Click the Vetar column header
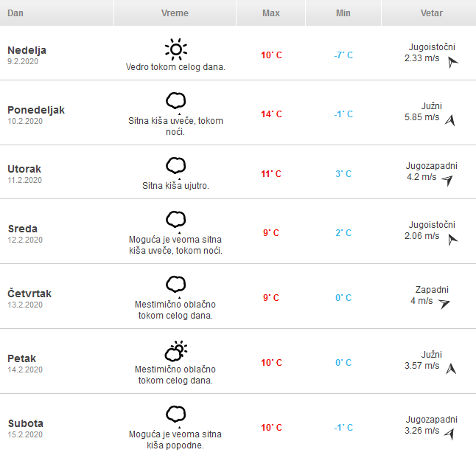This screenshot has height=458, width=476. (x=431, y=13)
